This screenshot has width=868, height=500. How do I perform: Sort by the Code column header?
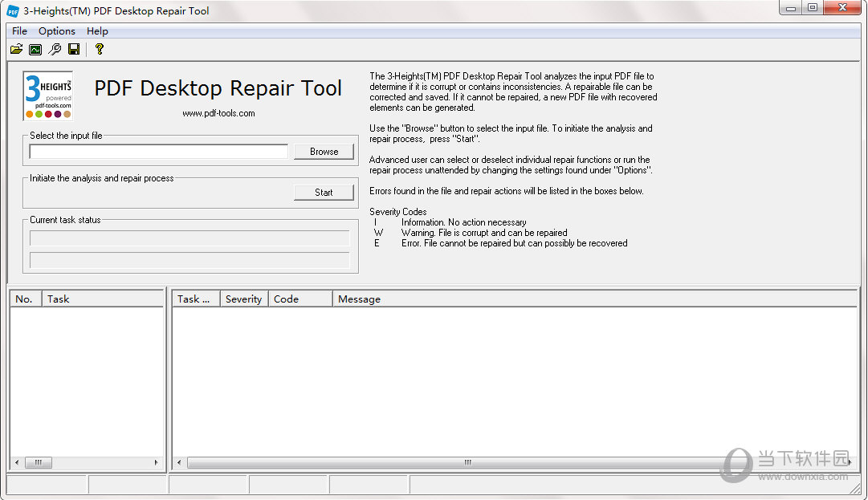300,299
